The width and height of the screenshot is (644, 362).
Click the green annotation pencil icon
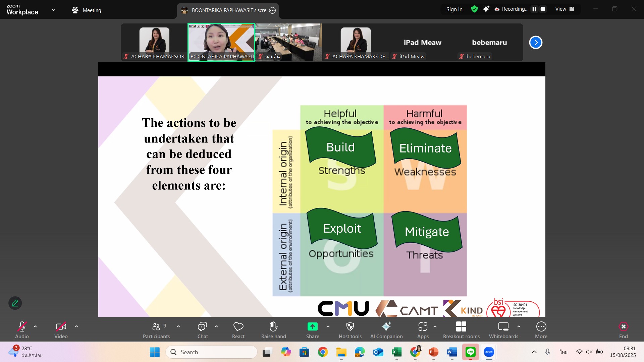coord(15,303)
